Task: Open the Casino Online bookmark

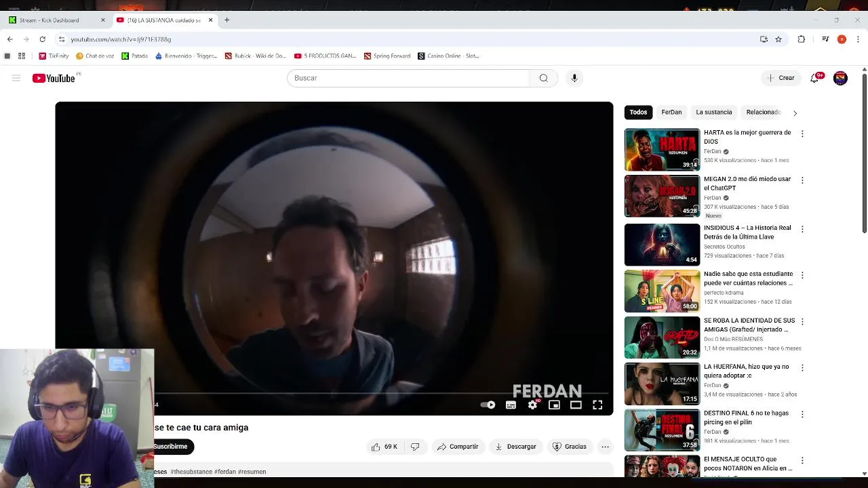Action: [x=448, y=56]
